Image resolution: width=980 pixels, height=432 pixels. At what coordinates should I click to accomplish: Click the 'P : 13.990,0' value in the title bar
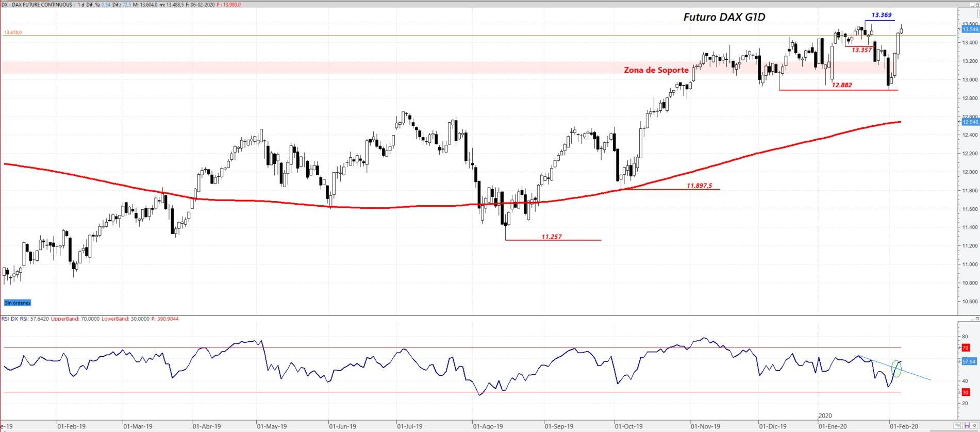click(228, 5)
